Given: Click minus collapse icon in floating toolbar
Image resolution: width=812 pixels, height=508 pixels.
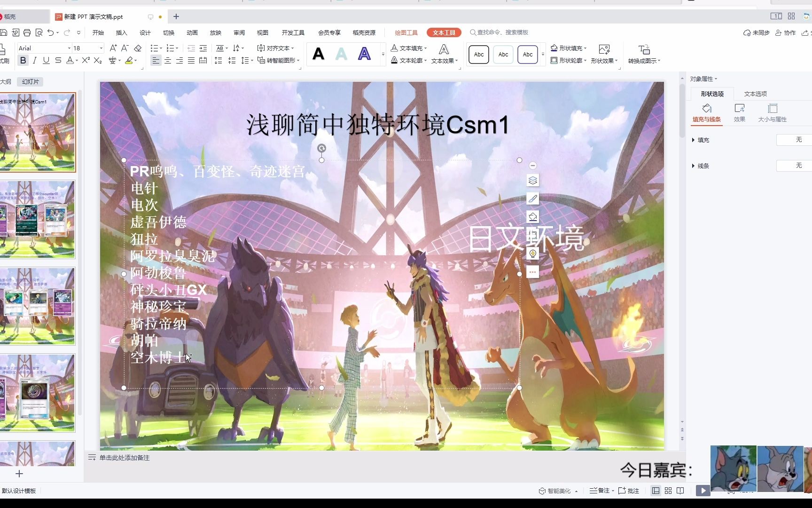Looking at the screenshot, I should click(x=532, y=166).
